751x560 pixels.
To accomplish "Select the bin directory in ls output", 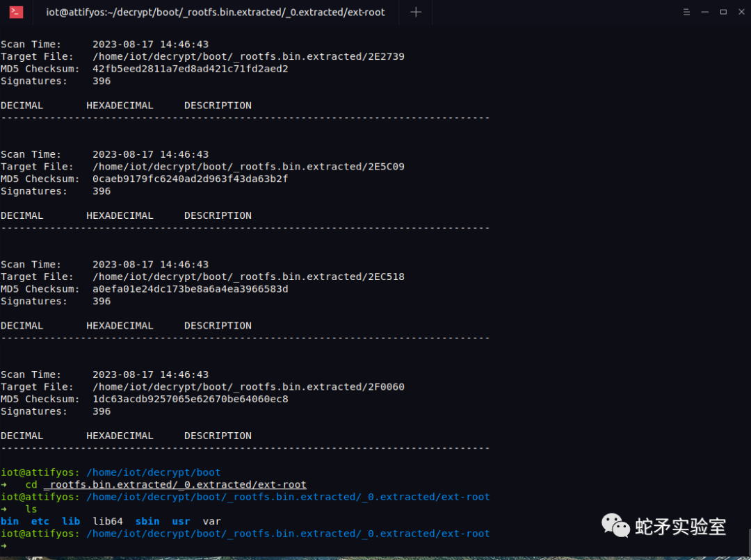I will click(9, 521).
